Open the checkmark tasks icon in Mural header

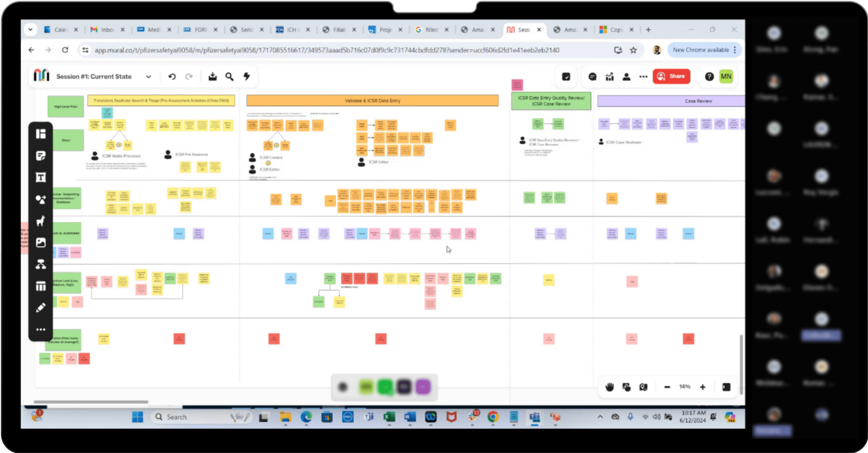[x=566, y=77]
